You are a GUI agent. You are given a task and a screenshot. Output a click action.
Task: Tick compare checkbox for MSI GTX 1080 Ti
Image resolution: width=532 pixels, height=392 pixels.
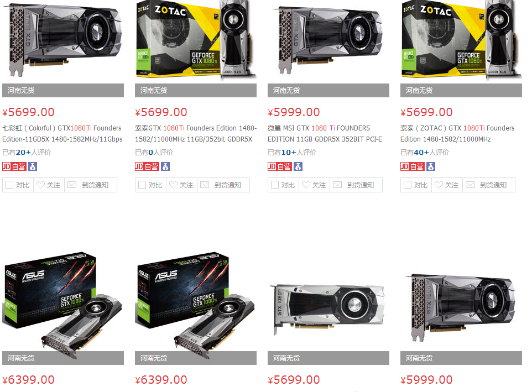click(275, 185)
